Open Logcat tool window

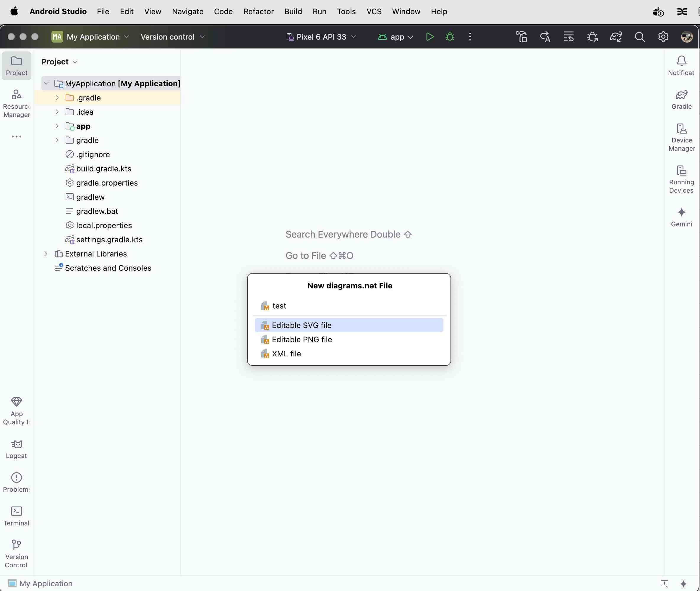click(x=17, y=449)
